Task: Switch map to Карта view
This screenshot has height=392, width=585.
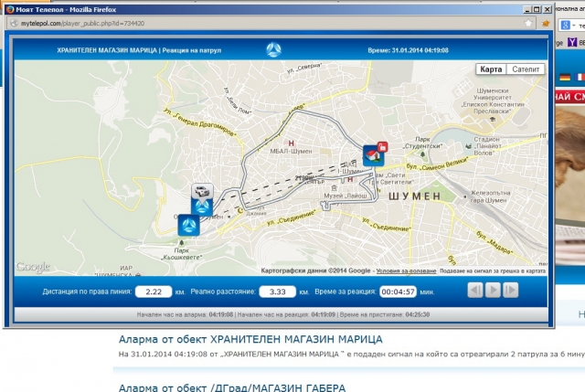Action: tap(491, 69)
